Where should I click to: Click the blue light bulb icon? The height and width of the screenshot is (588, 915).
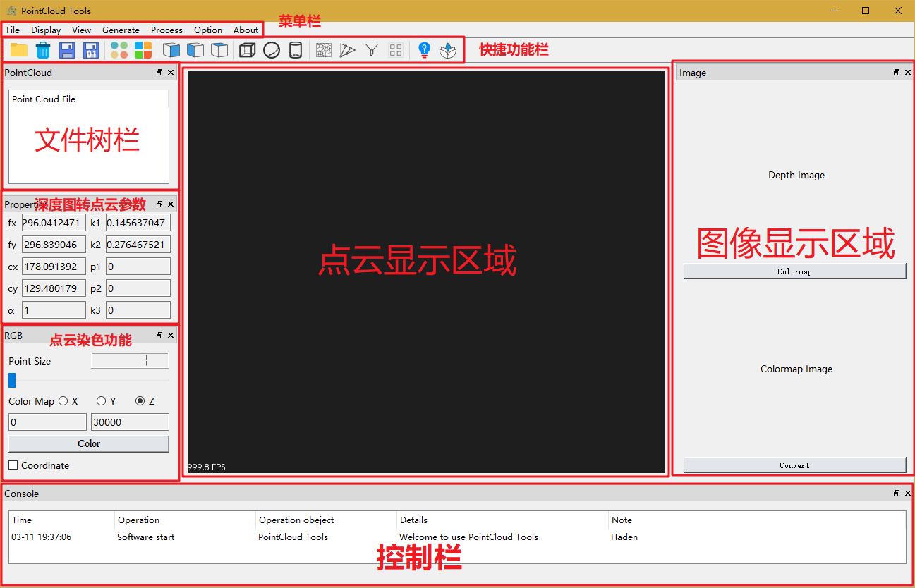coord(424,50)
